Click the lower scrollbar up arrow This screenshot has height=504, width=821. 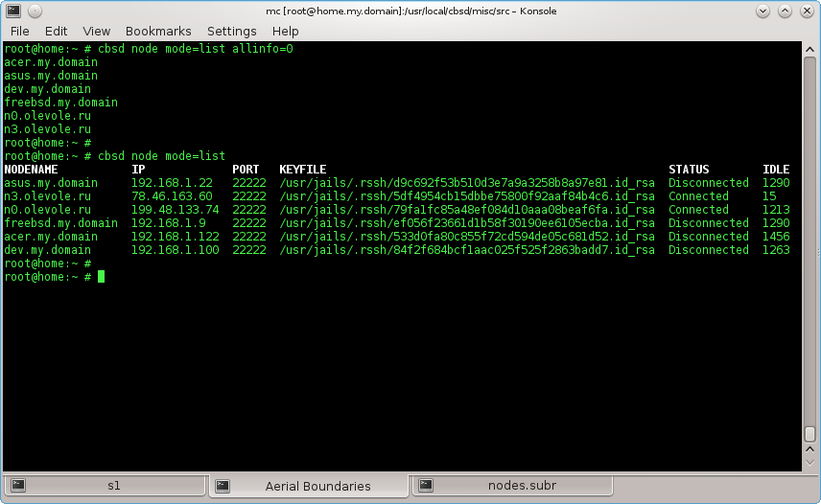pyautogui.click(x=809, y=449)
